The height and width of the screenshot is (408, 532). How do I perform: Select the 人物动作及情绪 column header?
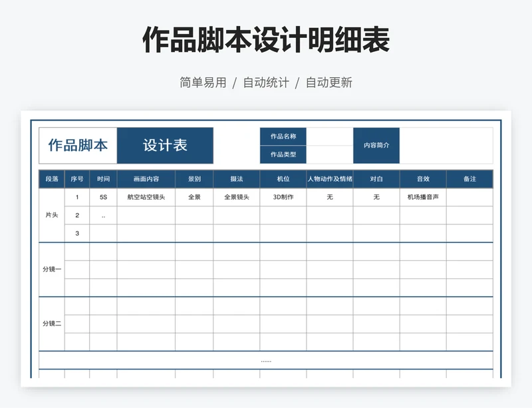tap(330, 179)
